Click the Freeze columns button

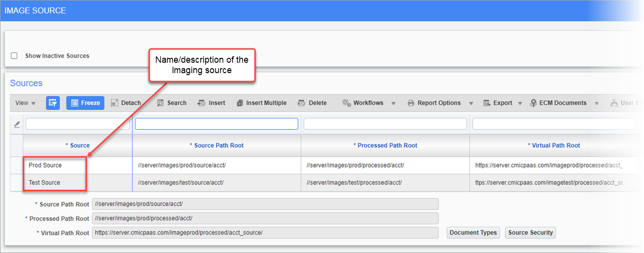pyautogui.click(x=85, y=103)
